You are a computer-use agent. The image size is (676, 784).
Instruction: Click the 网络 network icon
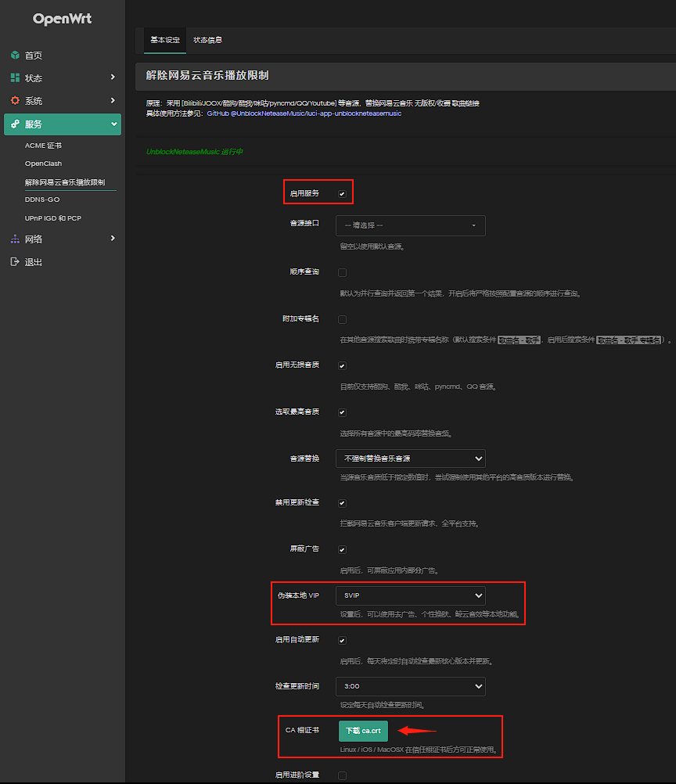(x=15, y=239)
